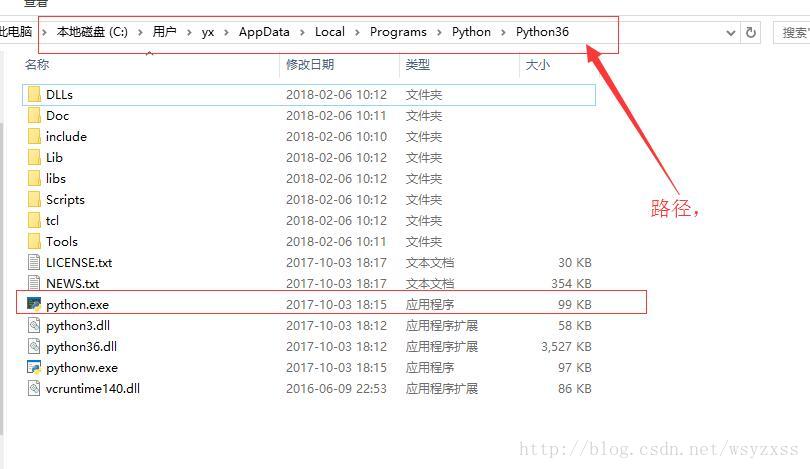Viewport: 810px width, 469px height.
Task: Click the python36.dll file icon
Action: click(x=34, y=347)
